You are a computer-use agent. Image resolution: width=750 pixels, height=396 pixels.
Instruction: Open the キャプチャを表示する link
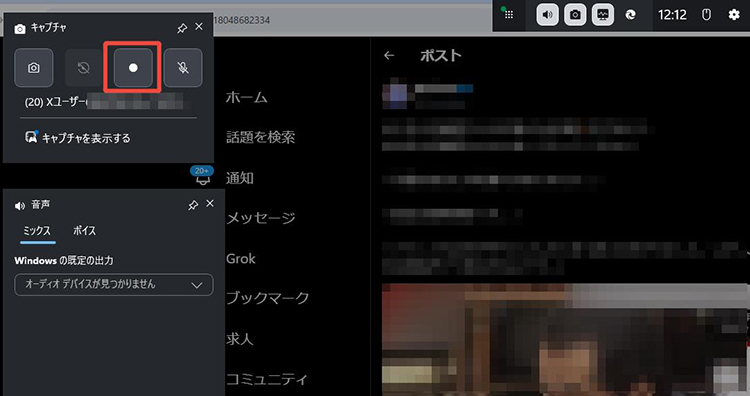click(77, 138)
